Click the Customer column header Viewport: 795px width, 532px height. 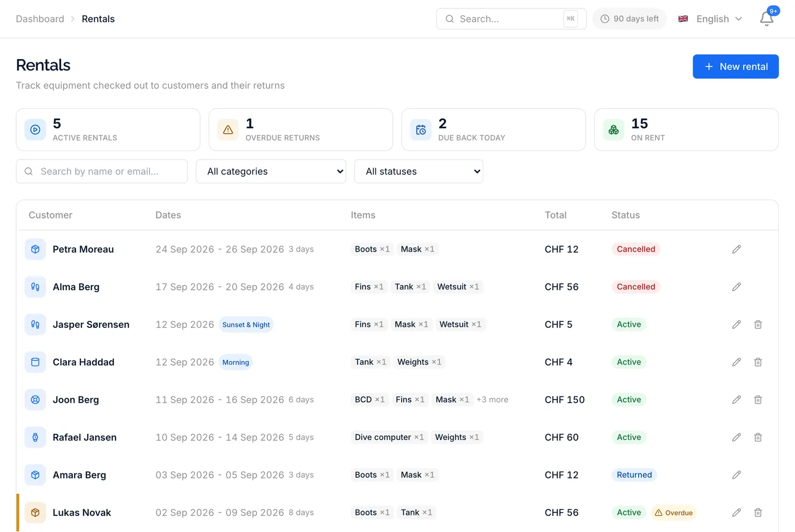[51, 215]
